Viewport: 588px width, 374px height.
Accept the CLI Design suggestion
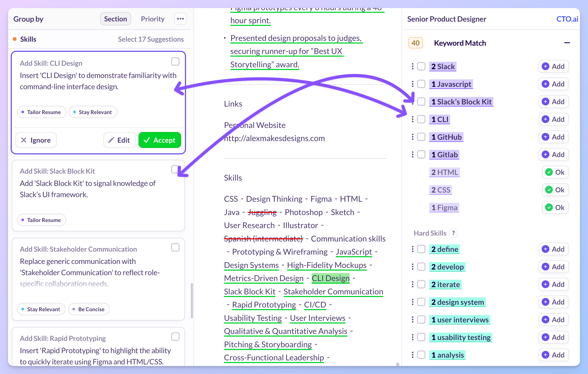point(160,140)
